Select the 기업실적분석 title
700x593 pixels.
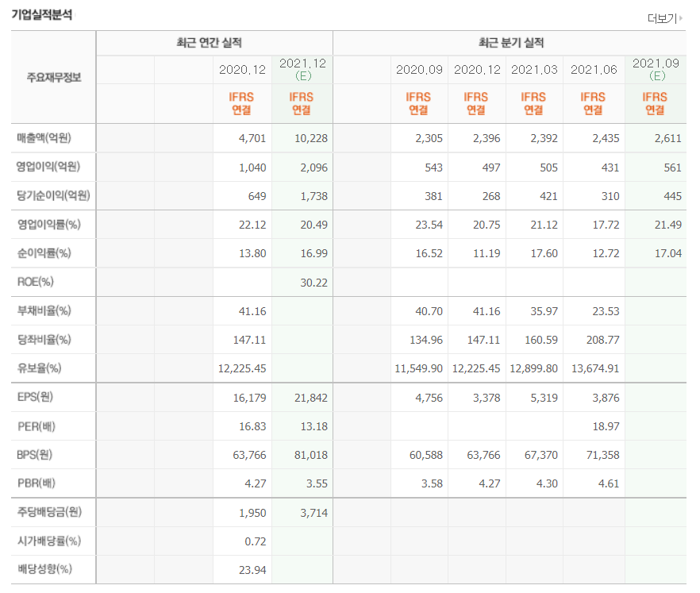[x=42, y=15]
